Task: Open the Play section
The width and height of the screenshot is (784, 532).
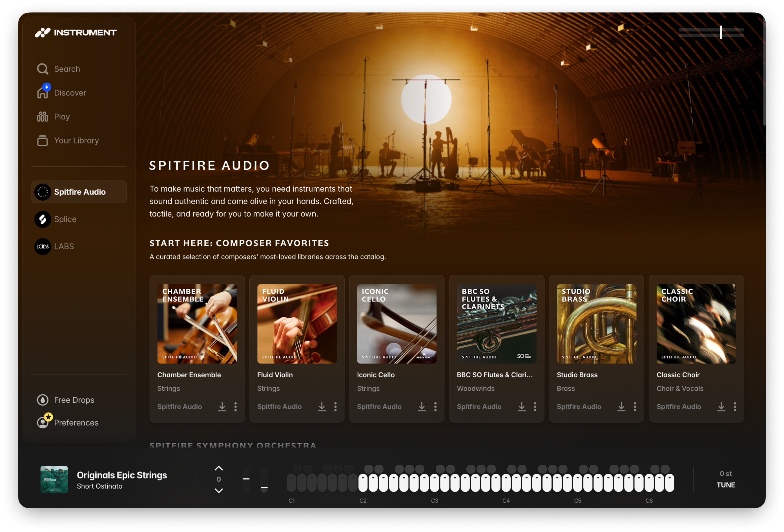Action: coord(53,117)
